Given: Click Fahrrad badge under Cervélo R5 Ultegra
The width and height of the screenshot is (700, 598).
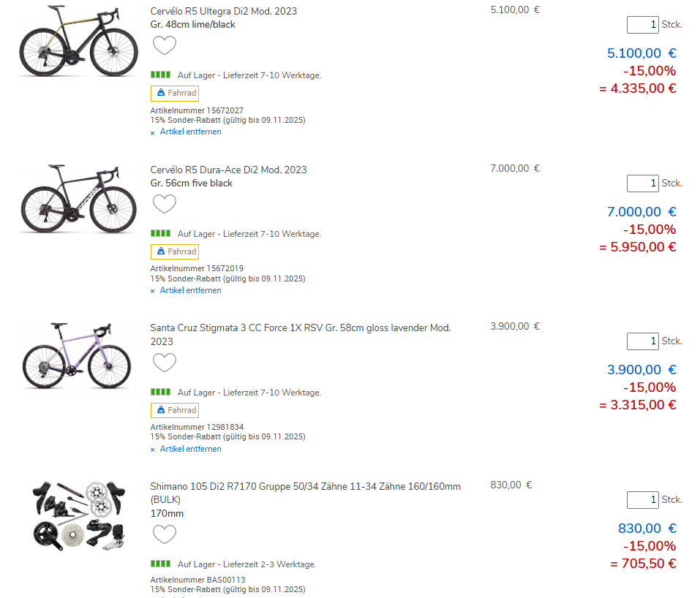Looking at the screenshot, I should point(175,94).
